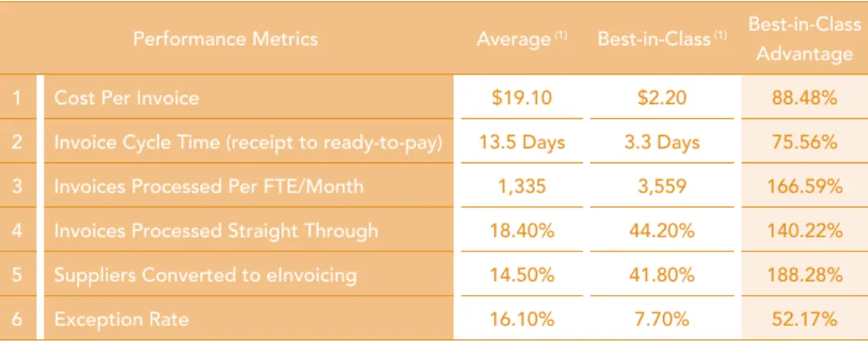This screenshot has width=868, height=344.
Task: Click the 41.80% eInvoicing cell
Action: [x=661, y=275]
